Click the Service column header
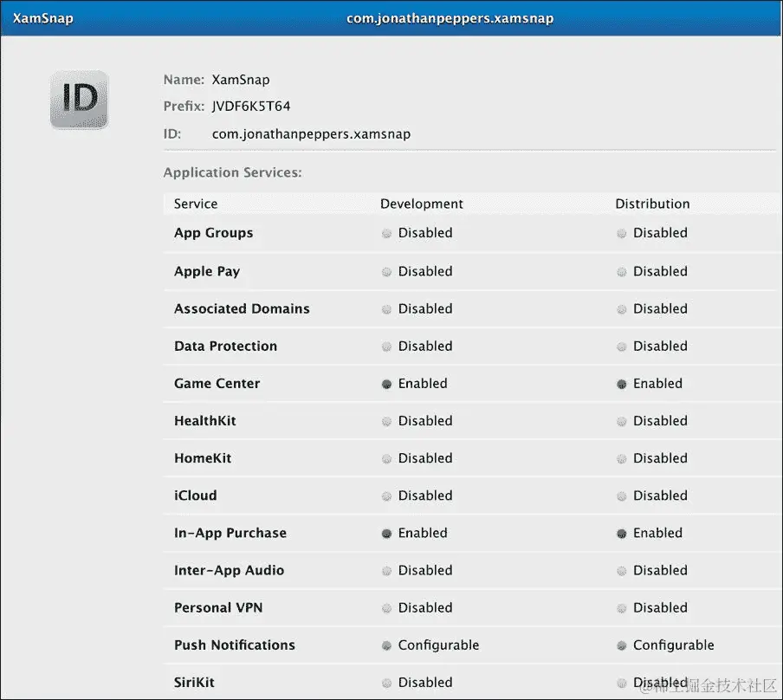This screenshot has height=700, width=783. 196,204
